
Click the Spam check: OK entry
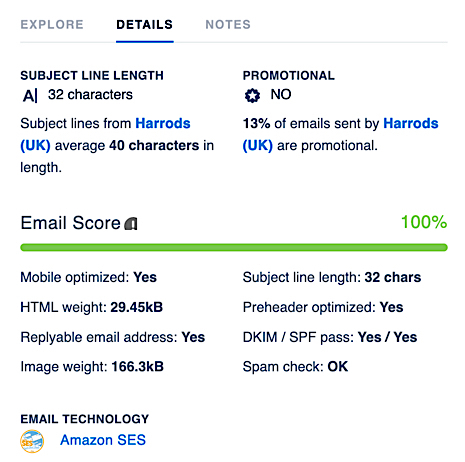pos(295,367)
